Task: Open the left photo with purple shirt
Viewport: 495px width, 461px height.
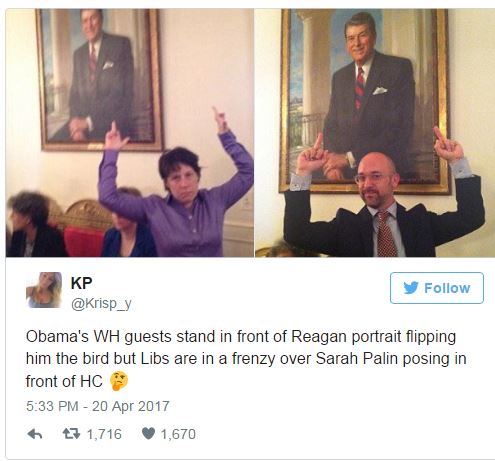Action: [130, 133]
